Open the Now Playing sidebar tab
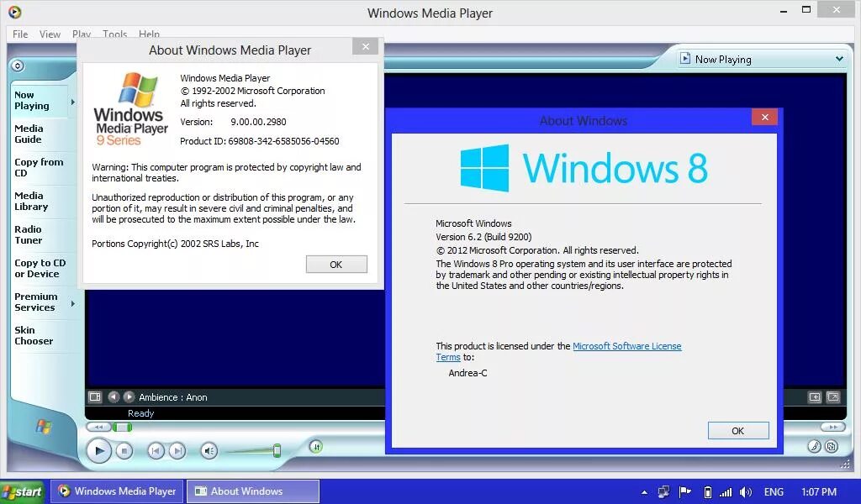The height and width of the screenshot is (504, 861). [40, 100]
